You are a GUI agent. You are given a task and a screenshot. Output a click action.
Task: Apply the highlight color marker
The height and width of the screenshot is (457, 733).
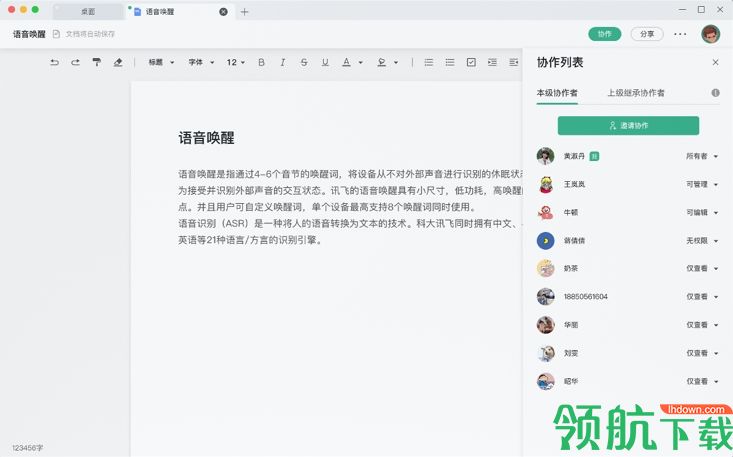click(x=381, y=62)
